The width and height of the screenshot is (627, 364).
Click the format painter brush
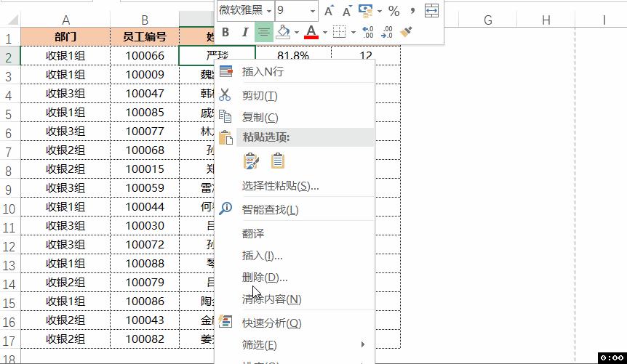coord(406,33)
